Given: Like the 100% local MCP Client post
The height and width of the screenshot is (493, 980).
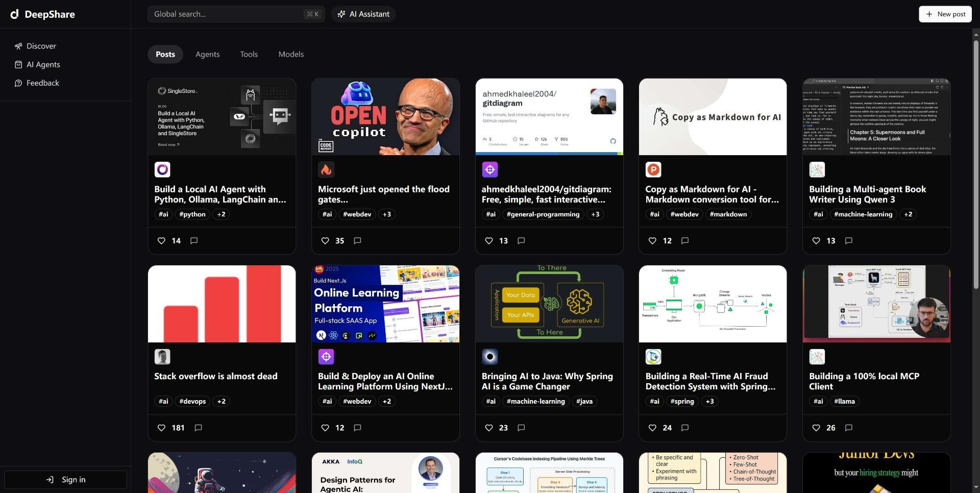Looking at the screenshot, I should (x=816, y=428).
